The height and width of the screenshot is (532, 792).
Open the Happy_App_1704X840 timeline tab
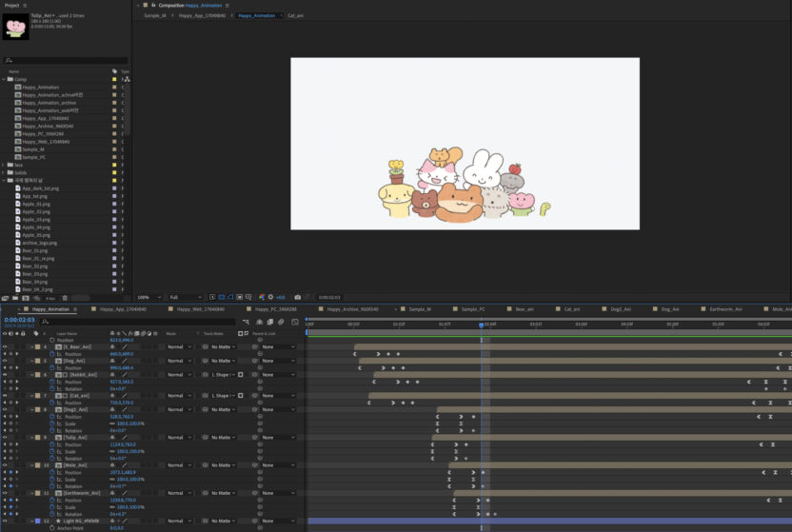click(x=124, y=309)
